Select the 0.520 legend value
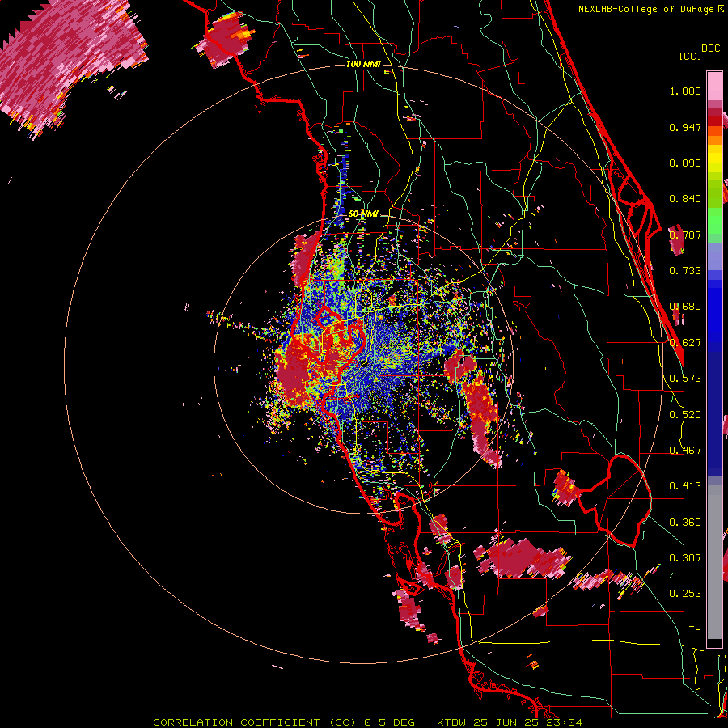This screenshot has width=728, height=728. pos(685,415)
